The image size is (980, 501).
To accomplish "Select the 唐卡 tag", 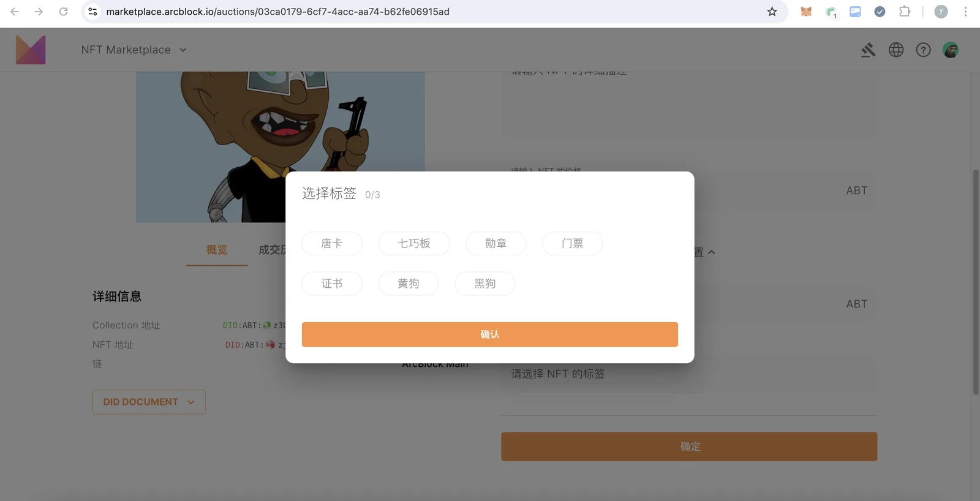I will [332, 243].
